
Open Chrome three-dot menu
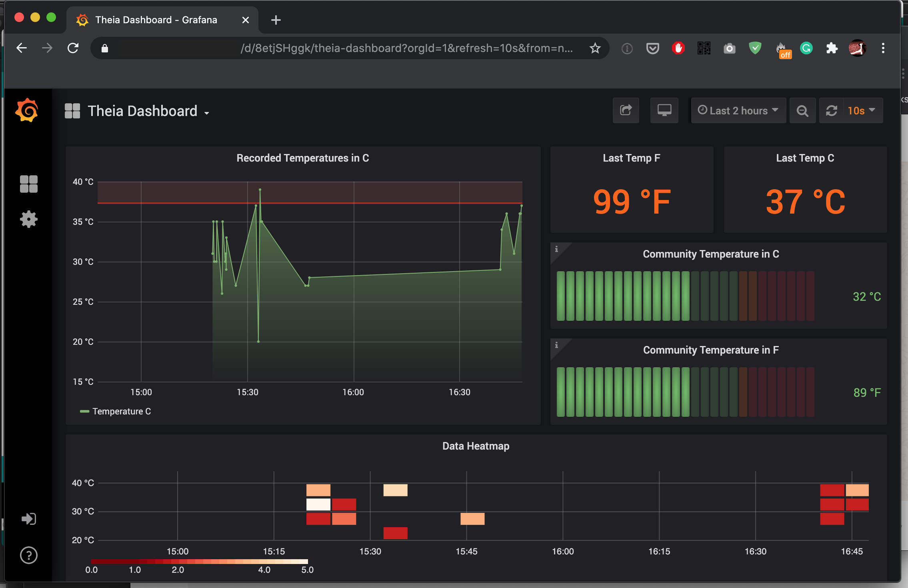[883, 48]
